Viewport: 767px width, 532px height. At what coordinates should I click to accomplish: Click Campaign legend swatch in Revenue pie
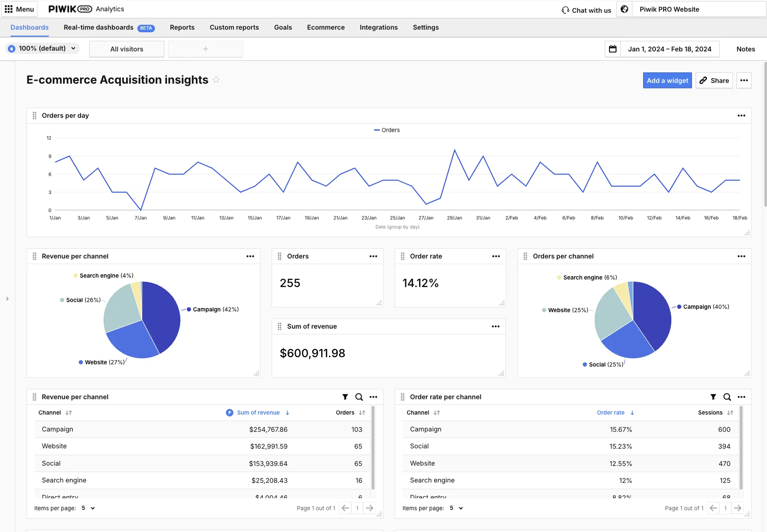tap(189, 310)
